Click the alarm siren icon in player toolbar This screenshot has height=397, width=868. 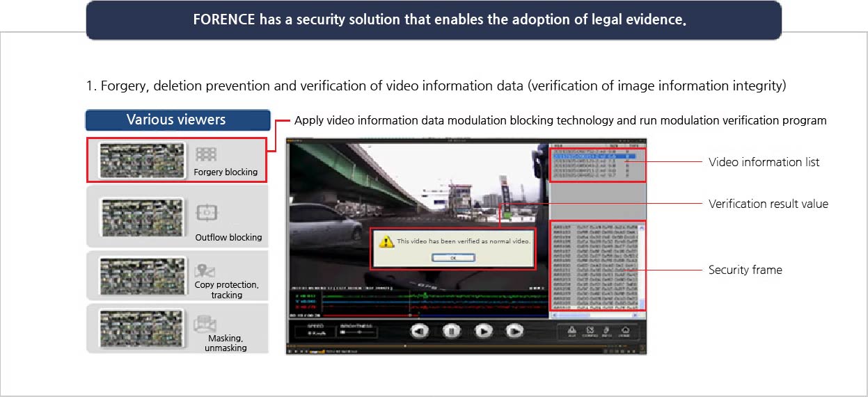click(x=571, y=332)
